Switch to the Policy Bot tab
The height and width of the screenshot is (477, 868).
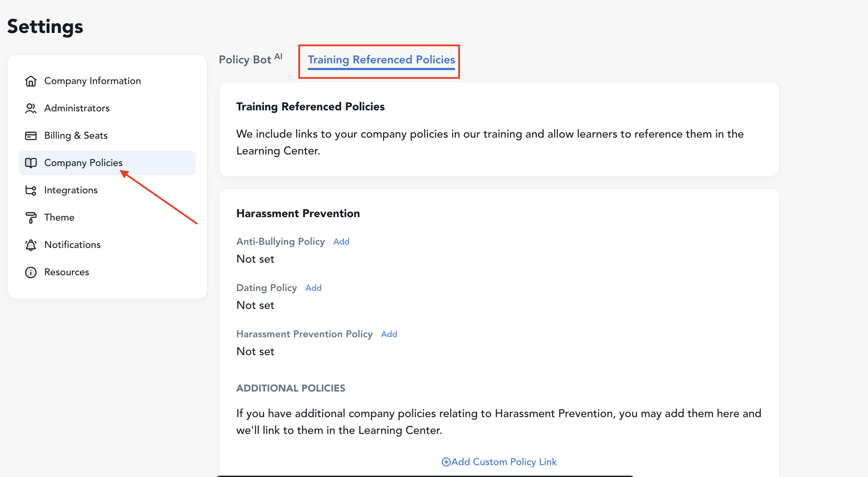click(245, 60)
